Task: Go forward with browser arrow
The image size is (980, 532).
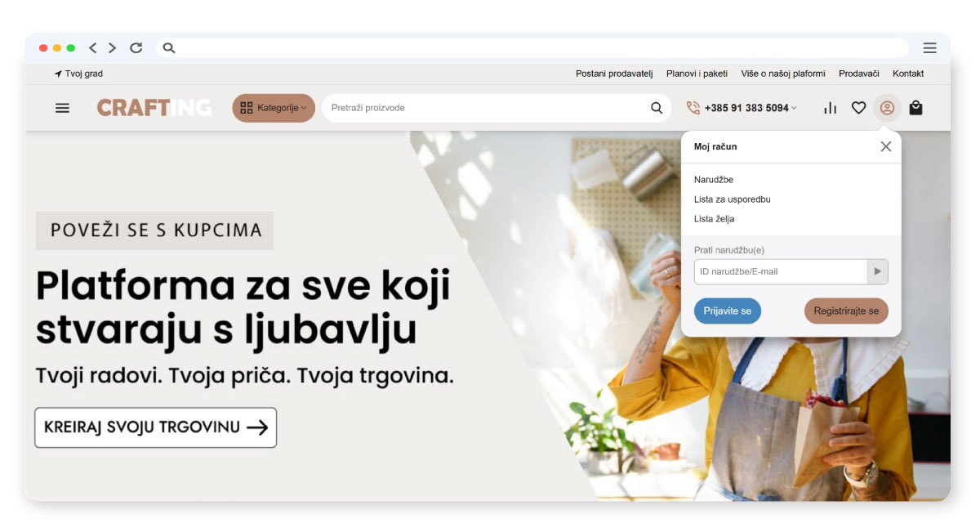Action: point(112,47)
